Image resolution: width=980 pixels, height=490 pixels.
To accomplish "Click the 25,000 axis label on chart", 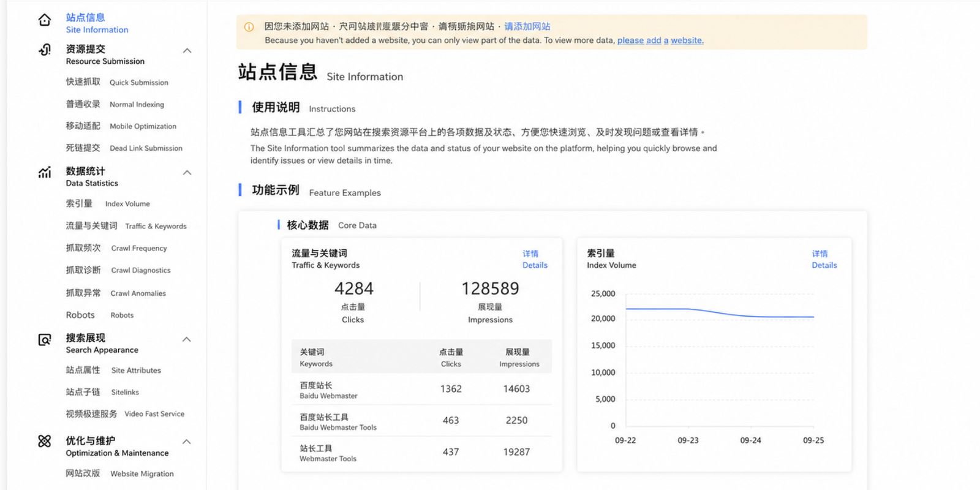I will click(x=603, y=294).
